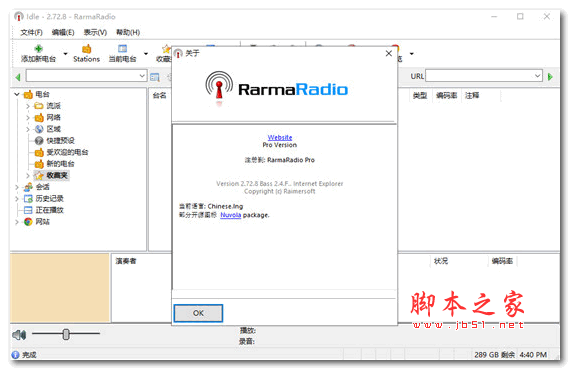Click the green back arrow left of search box
Viewport: 571px width, 371px height.
pos(18,77)
